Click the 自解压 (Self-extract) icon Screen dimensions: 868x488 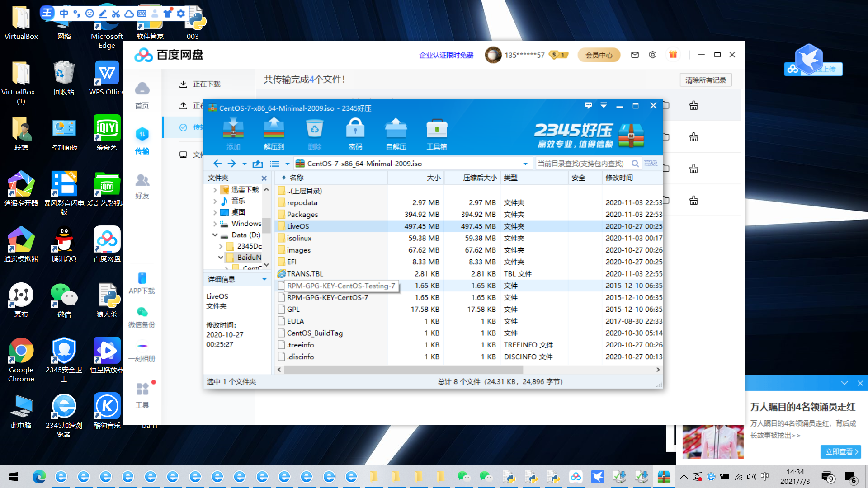tap(396, 134)
